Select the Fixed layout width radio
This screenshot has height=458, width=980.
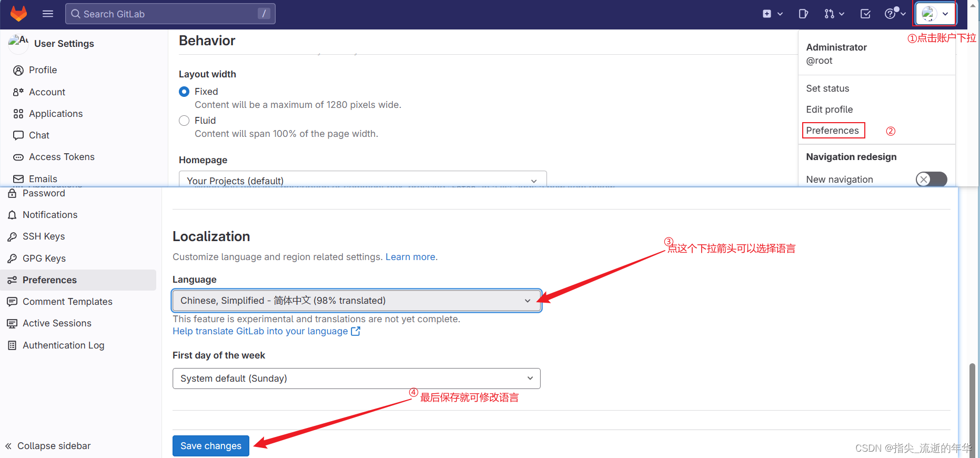pyautogui.click(x=184, y=92)
